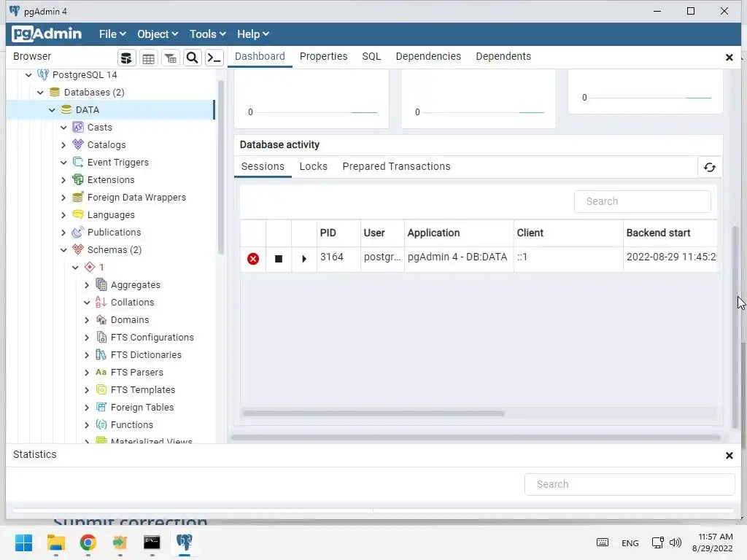
Task: Click the DATA database icon
Action: pyautogui.click(x=66, y=109)
